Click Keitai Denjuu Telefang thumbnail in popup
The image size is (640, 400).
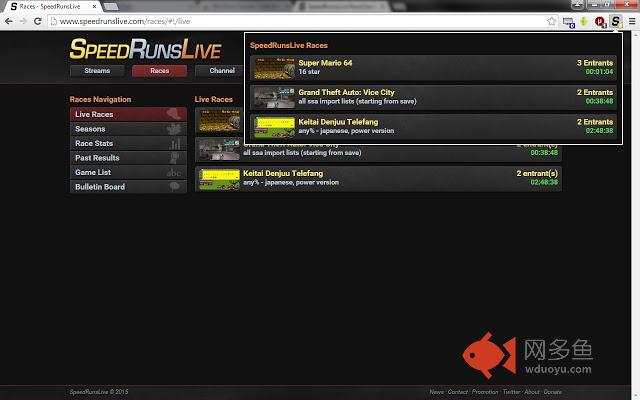(274, 127)
